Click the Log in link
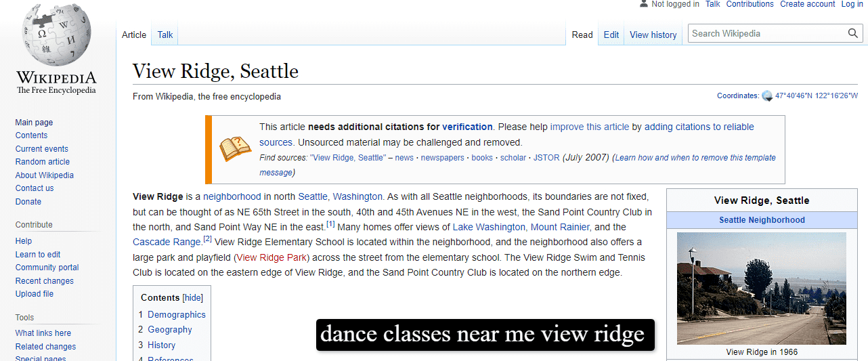The width and height of the screenshot is (868, 361). (x=852, y=4)
